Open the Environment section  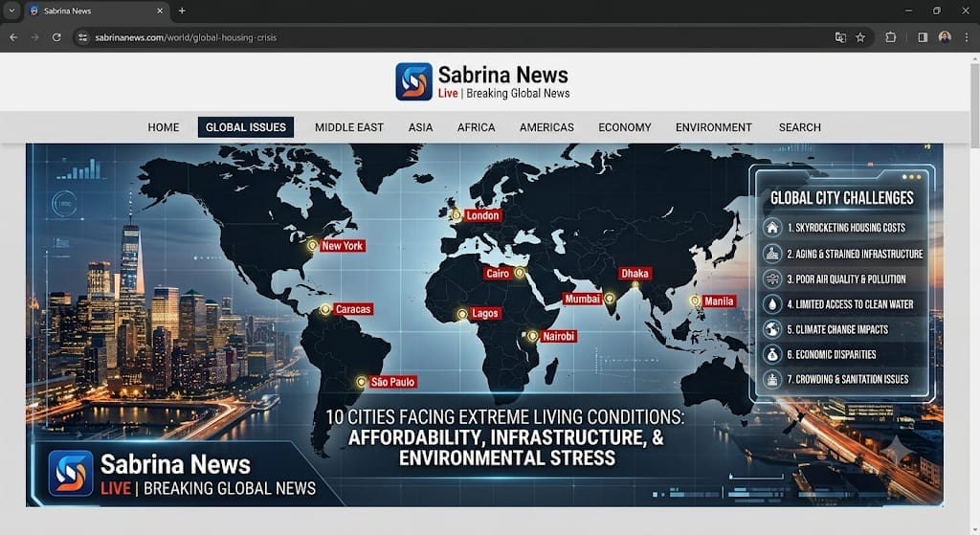tap(713, 127)
